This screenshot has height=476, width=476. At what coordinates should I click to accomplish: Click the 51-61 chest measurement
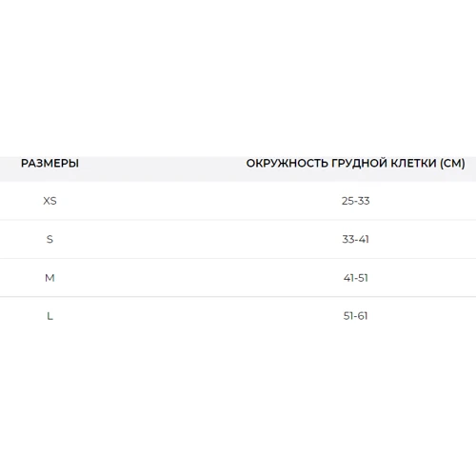(355, 316)
